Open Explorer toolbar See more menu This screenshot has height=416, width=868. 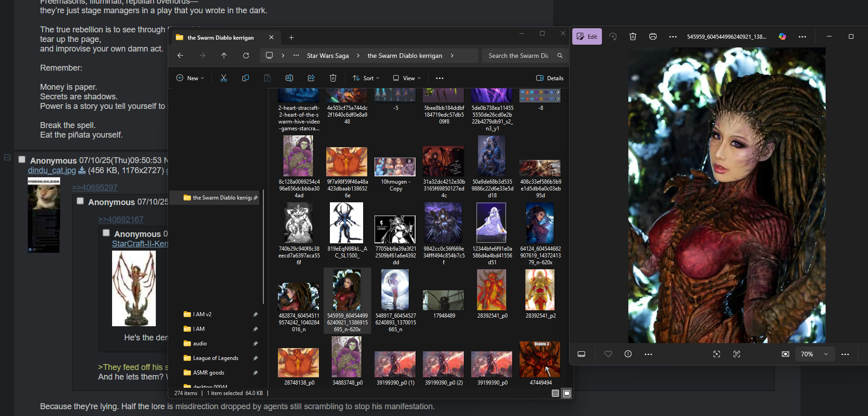click(x=440, y=78)
